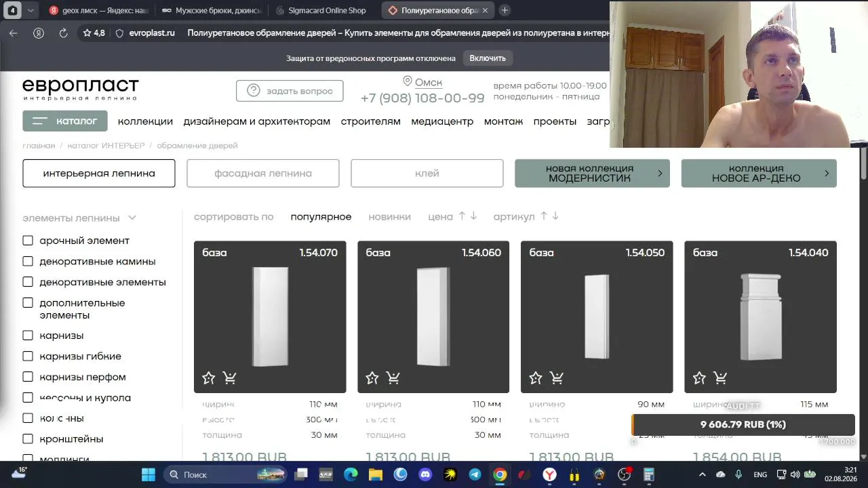The image size is (868, 488).
Task: Open the коллекции menu item
Action: tap(145, 121)
